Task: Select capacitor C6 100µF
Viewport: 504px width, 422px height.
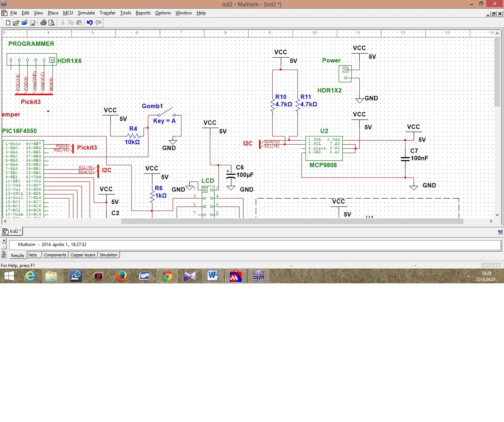Action: (231, 174)
